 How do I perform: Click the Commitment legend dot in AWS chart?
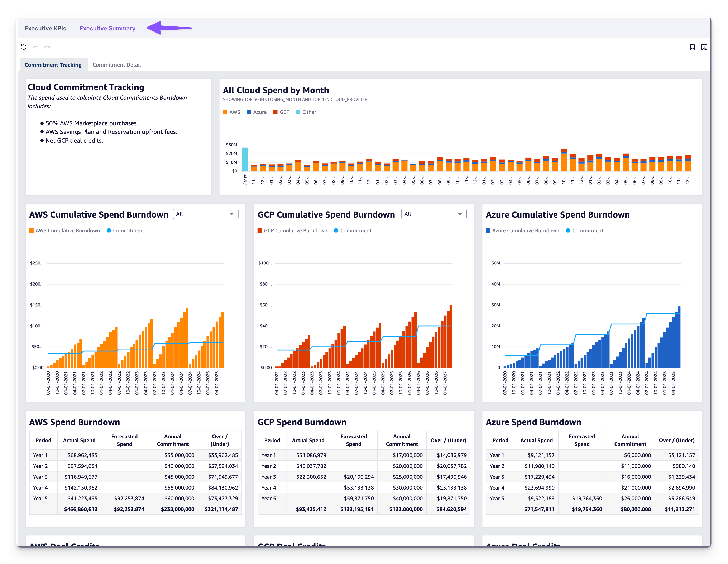coord(109,230)
